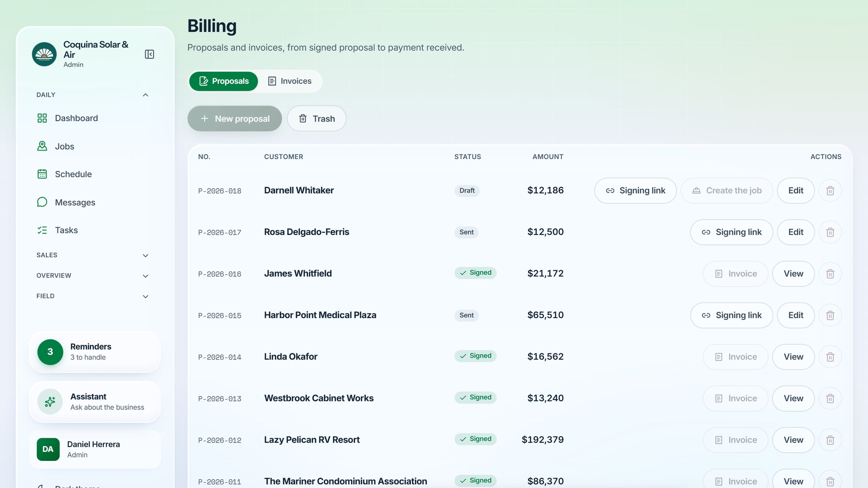Delete Rosa Delgado-Ferris proposal via trash icon
Image resolution: width=868 pixels, height=488 pixels.
(x=830, y=232)
